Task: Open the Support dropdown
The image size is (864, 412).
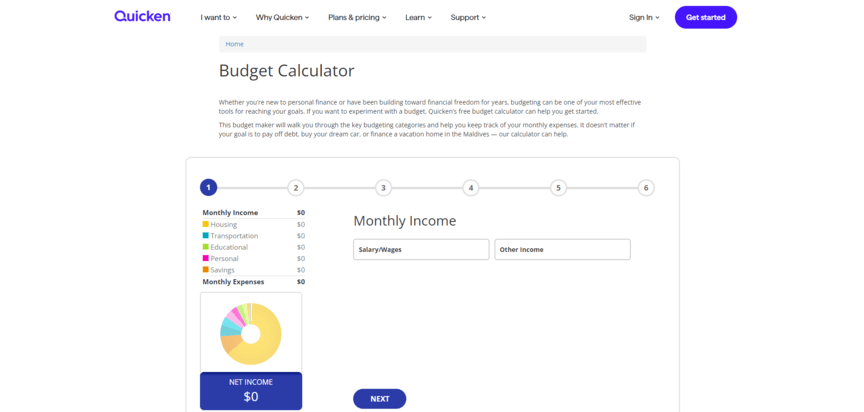Action: (468, 18)
